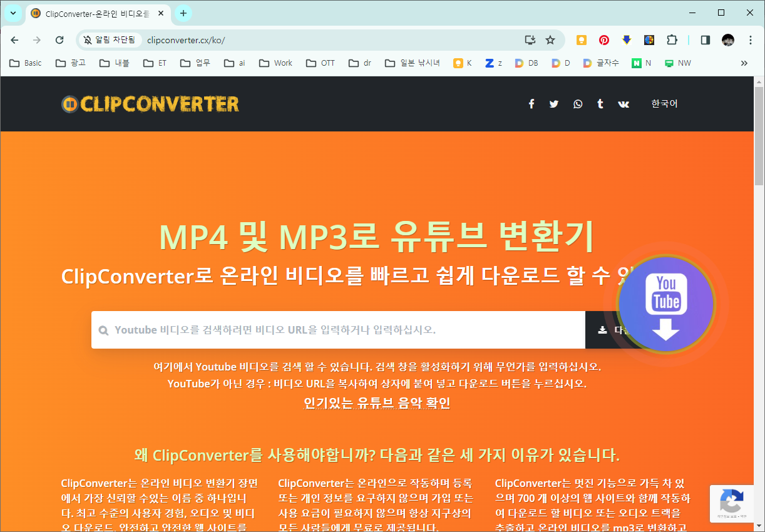Open the z bookmark
Image resolution: width=765 pixels, height=532 pixels.
pos(493,63)
